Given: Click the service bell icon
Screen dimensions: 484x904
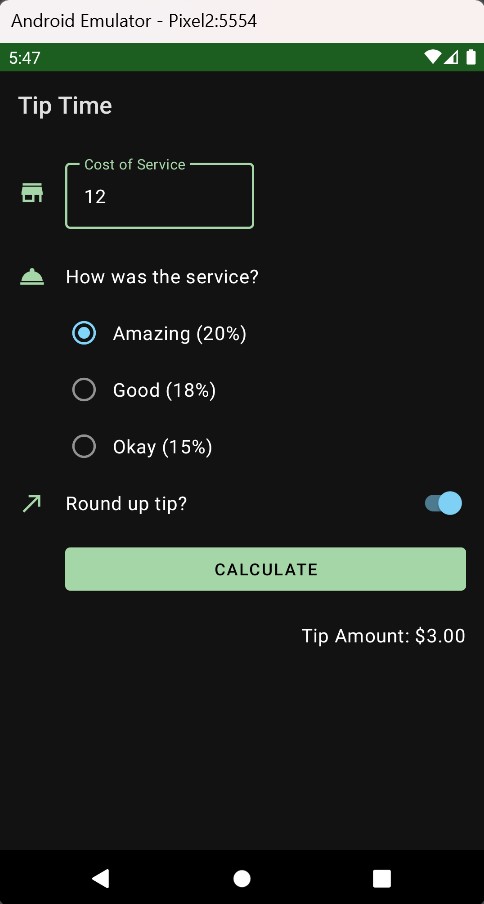Looking at the screenshot, I should (32, 277).
